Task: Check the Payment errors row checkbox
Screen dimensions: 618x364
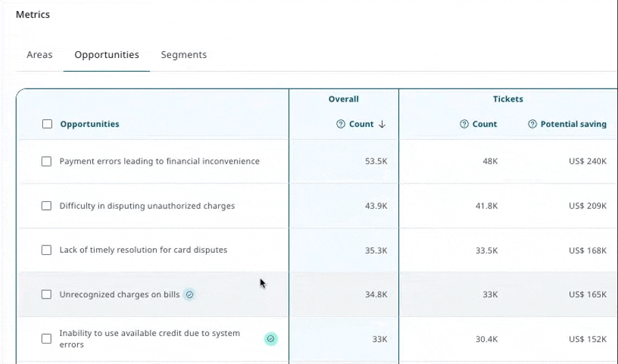Action: [46, 162]
